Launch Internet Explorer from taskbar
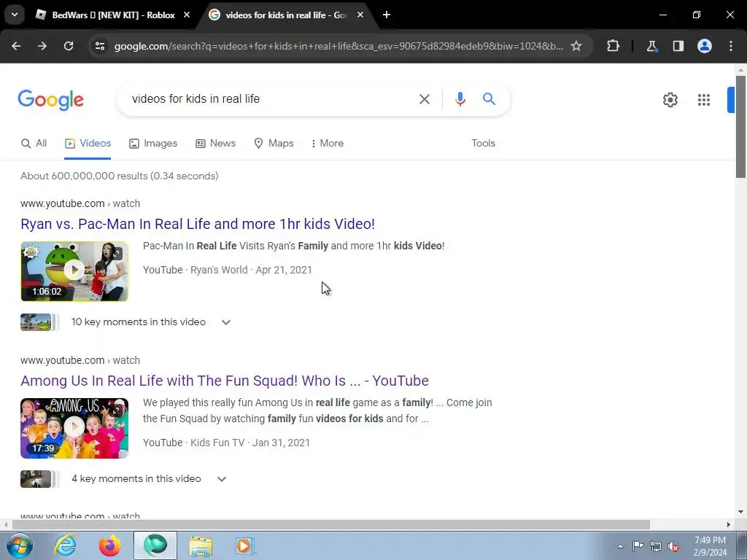The image size is (747, 560). click(x=65, y=545)
